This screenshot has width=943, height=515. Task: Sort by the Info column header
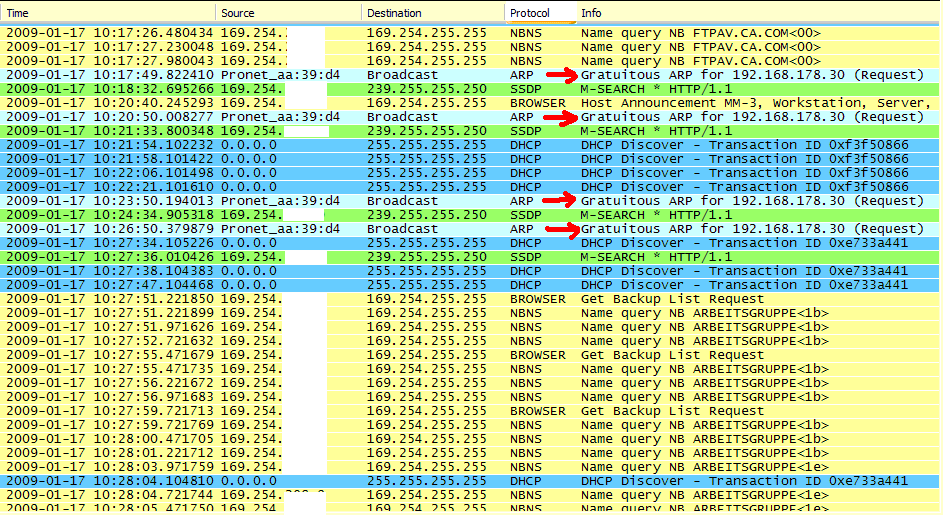pyautogui.click(x=758, y=13)
